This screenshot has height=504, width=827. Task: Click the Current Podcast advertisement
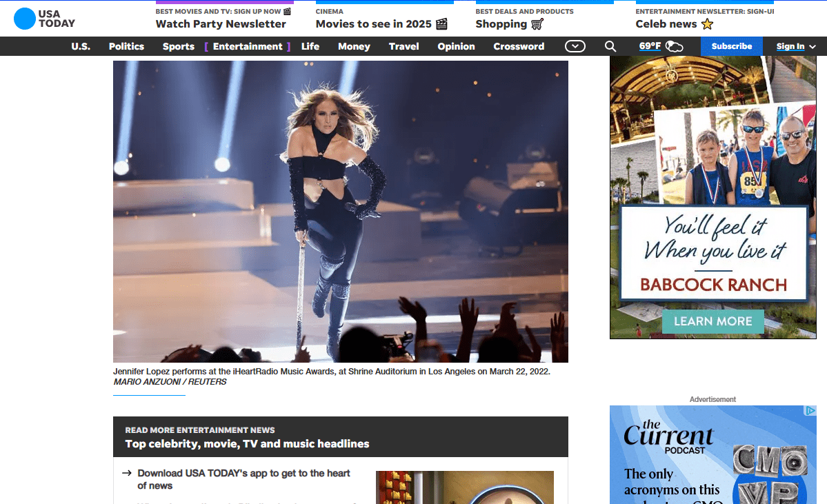pyautogui.click(x=713, y=454)
